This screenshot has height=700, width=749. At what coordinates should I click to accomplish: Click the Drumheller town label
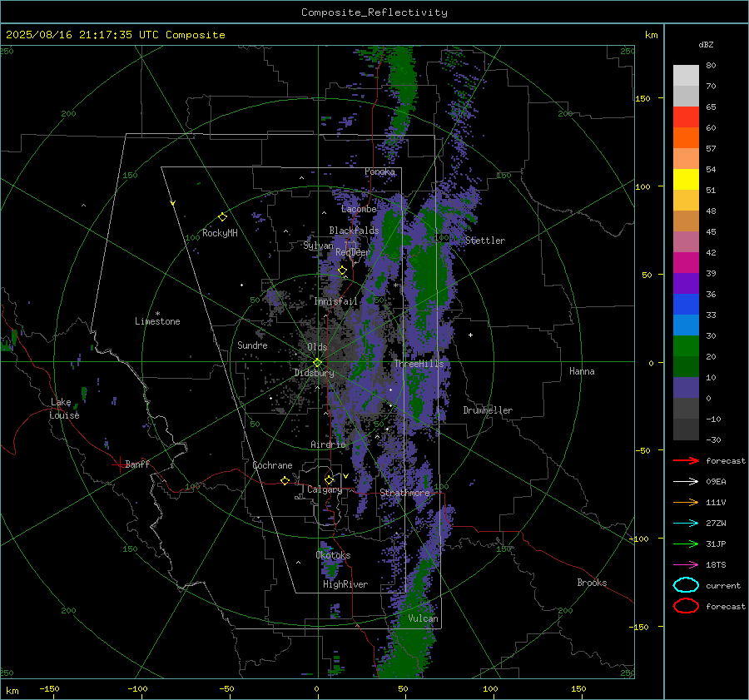pyautogui.click(x=488, y=410)
